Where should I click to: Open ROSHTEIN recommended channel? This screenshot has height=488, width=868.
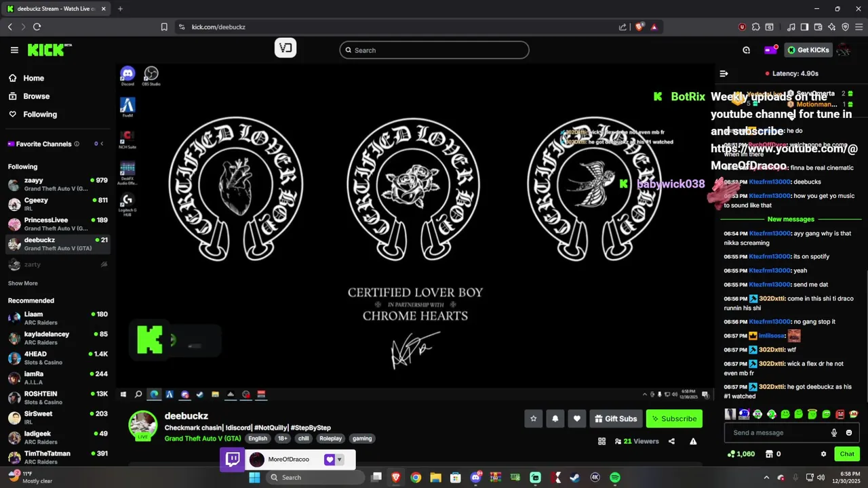click(x=58, y=397)
